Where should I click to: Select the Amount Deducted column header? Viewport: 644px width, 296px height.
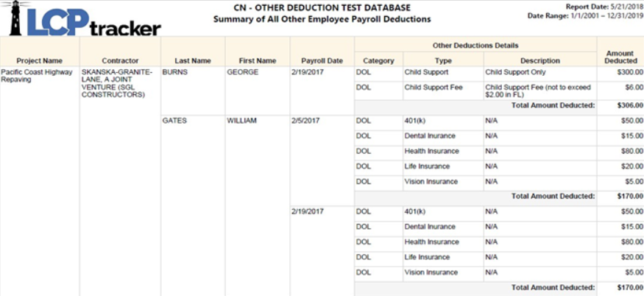pyautogui.click(x=620, y=57)
